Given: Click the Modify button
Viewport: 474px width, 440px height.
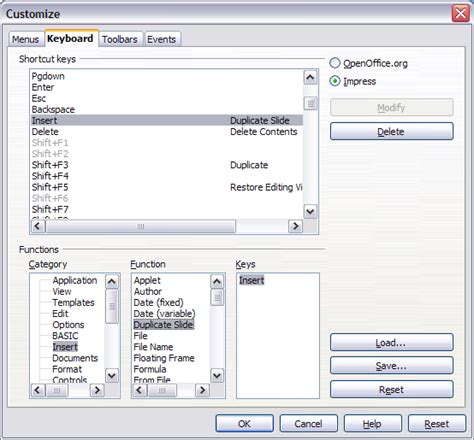Looking at the screenshot, I should 392,107.
